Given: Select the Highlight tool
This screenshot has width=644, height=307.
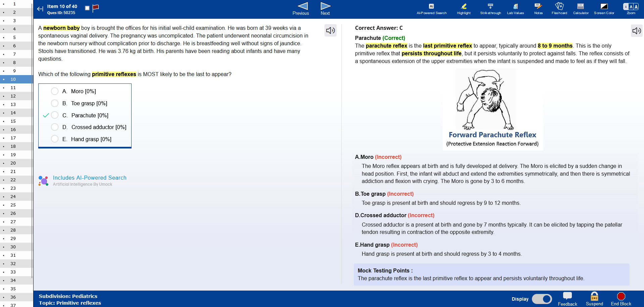Looking at the screenshot, I should (464, 9).
